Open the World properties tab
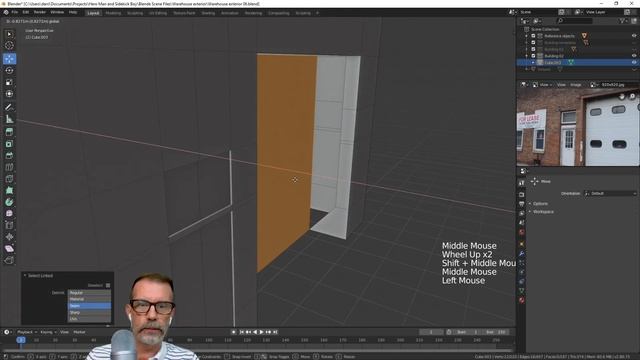This screenshot has height=360, width=640. [x=522, y=232]
